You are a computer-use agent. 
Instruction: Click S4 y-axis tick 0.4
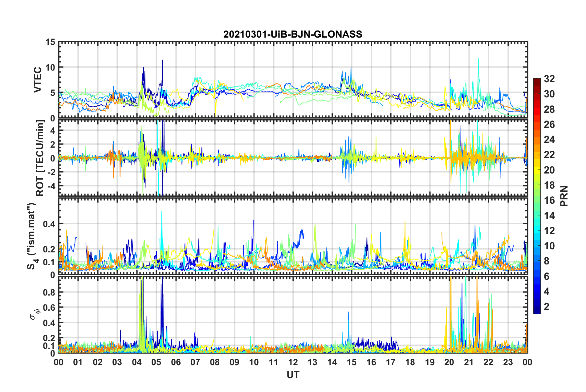(49, 224)
